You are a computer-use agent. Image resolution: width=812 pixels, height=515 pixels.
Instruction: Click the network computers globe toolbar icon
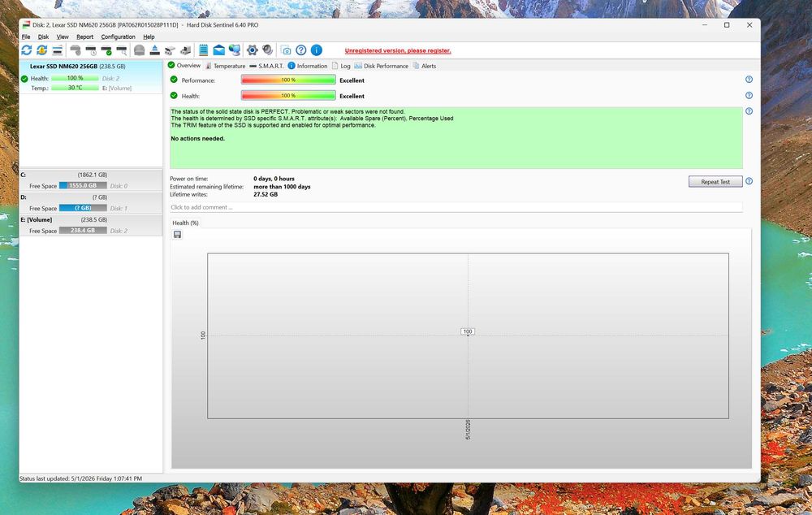coord(235,50)
